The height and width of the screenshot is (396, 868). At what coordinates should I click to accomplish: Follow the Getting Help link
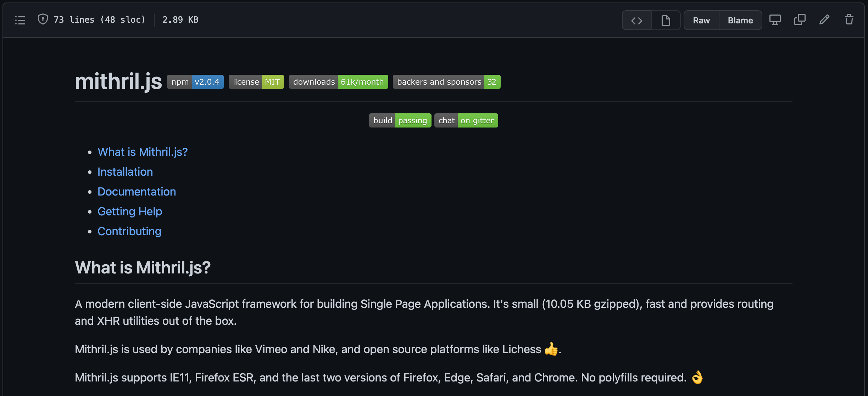130,211
